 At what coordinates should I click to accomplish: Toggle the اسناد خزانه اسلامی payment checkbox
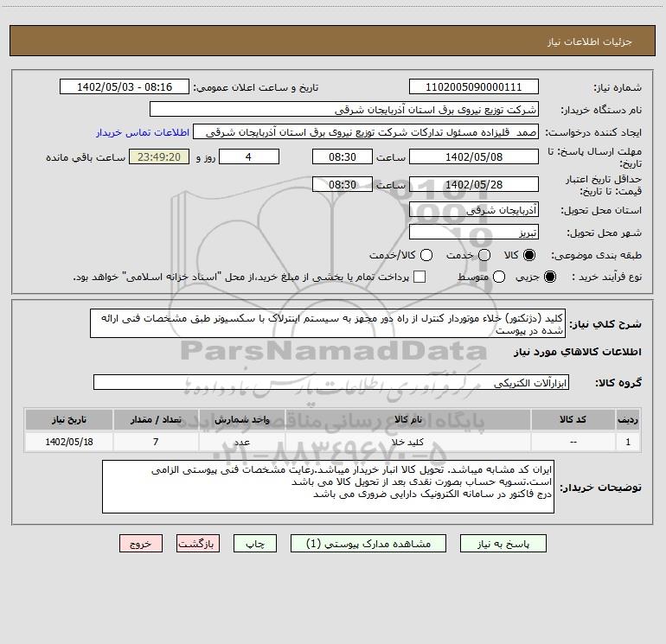pos(419,277)
